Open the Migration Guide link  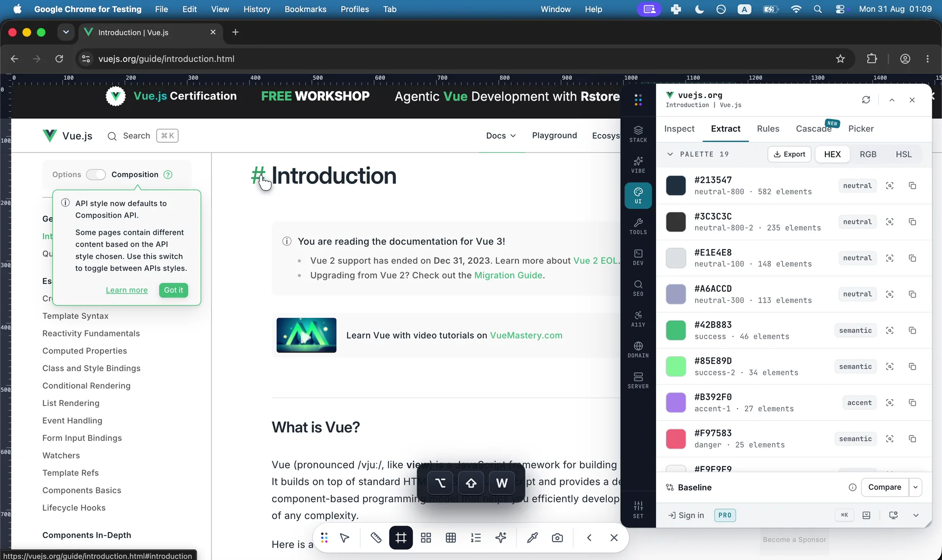pyautogui.click(x=508, y=276)
